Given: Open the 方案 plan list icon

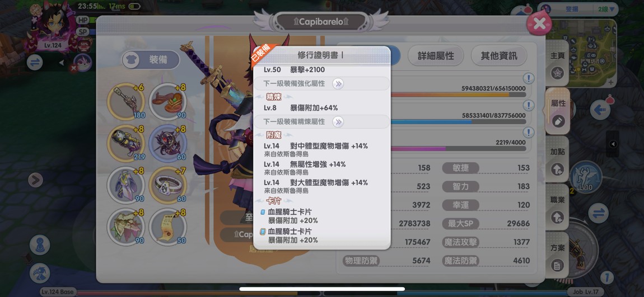Looking at the screenshot, I should [557, 266].
